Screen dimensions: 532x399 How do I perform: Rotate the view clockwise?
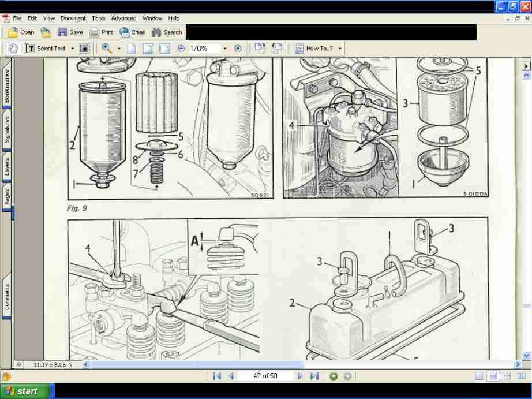[x=260, y=49]
